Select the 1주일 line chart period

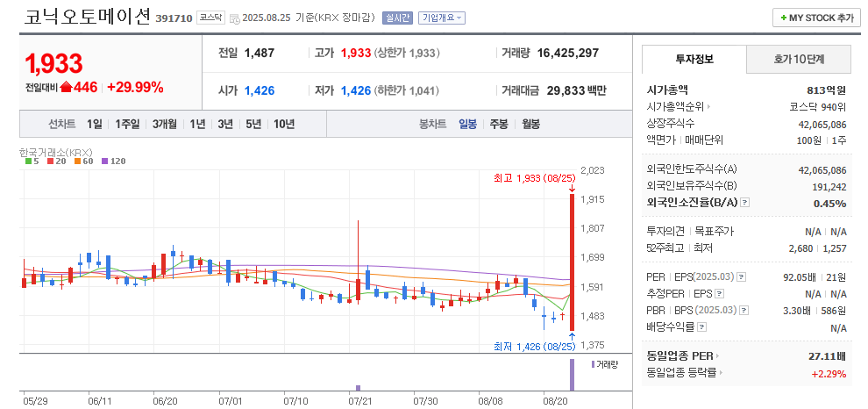pos(127,124)
